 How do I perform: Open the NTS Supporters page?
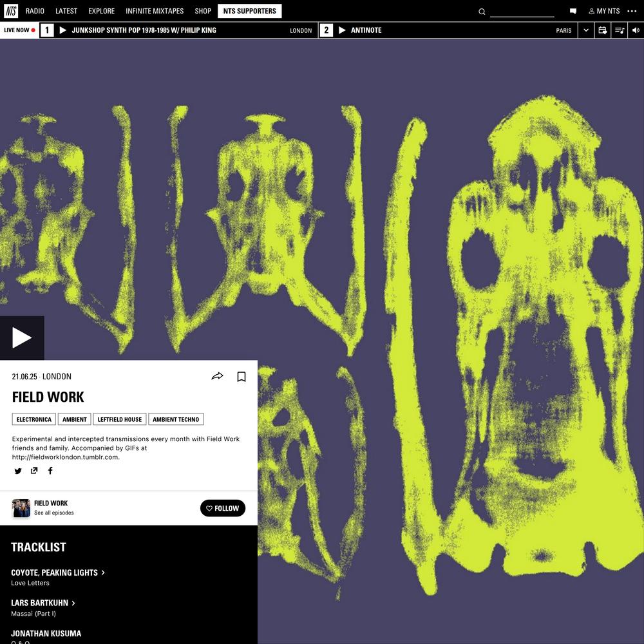coord(250,11)
